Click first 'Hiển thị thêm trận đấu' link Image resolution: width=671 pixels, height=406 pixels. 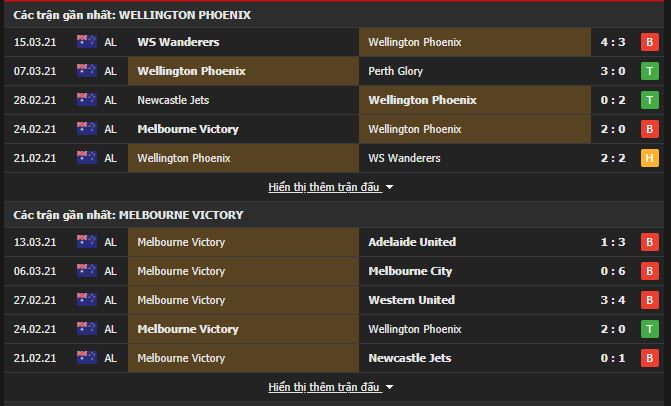click(324, 187)
